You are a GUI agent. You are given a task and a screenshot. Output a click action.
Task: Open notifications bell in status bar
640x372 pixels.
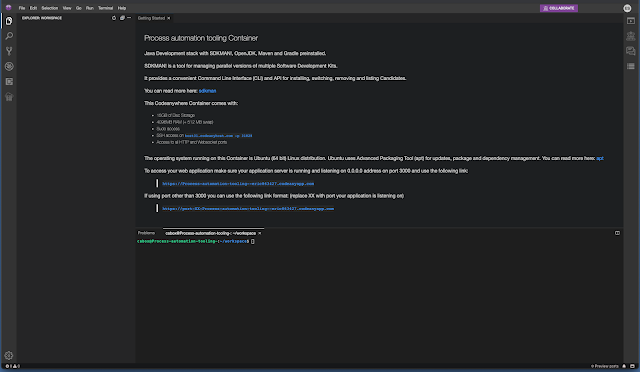point(624,366)
